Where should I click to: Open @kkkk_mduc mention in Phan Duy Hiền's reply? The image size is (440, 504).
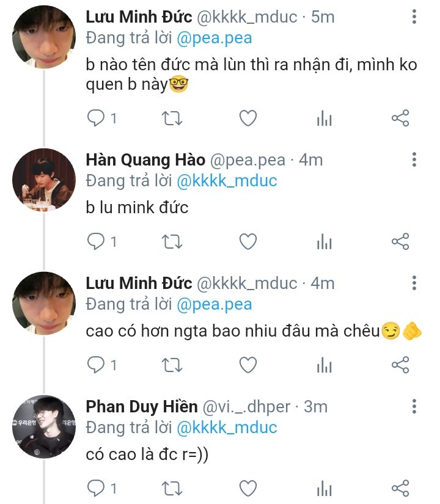pos(227,427)
